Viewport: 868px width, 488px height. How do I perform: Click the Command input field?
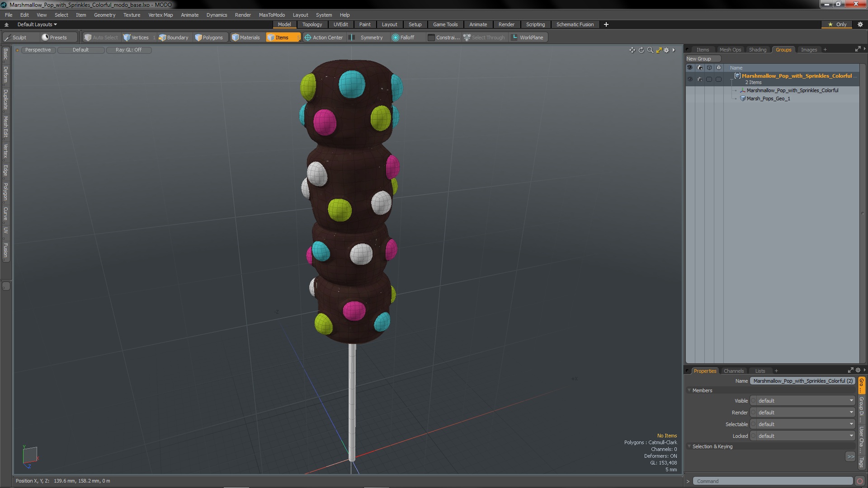(772, 481)
